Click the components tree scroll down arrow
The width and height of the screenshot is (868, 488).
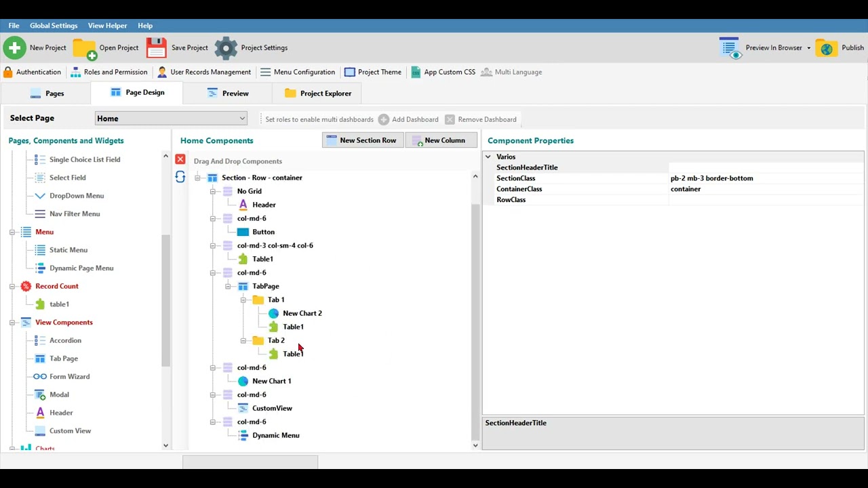[x=475, y=445]
